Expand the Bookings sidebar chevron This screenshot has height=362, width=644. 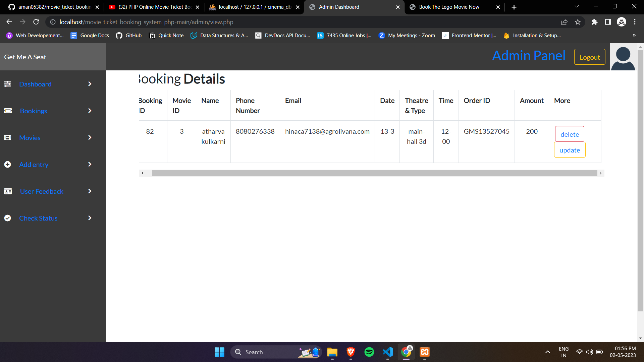[90, 111]
